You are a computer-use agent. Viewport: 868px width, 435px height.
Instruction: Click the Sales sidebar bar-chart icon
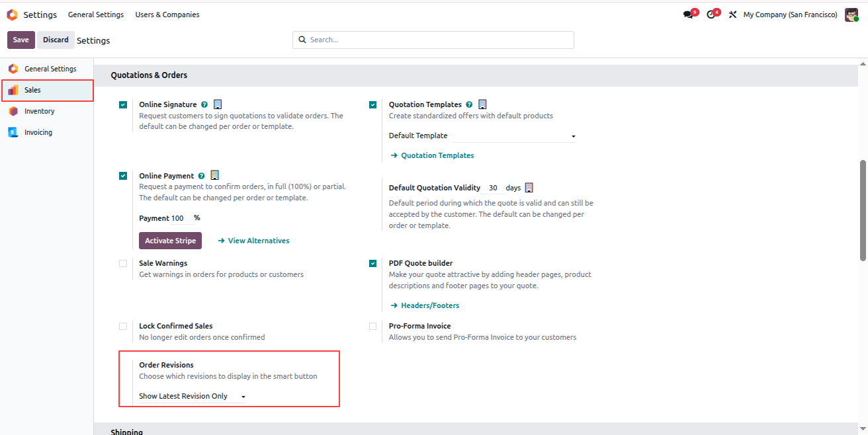click(13, 90)
